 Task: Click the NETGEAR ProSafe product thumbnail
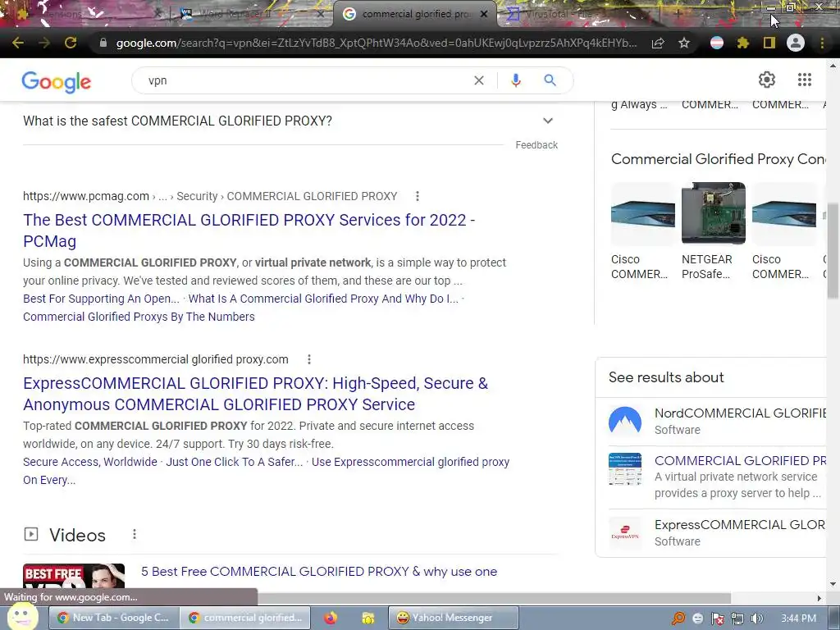(713, 213)
